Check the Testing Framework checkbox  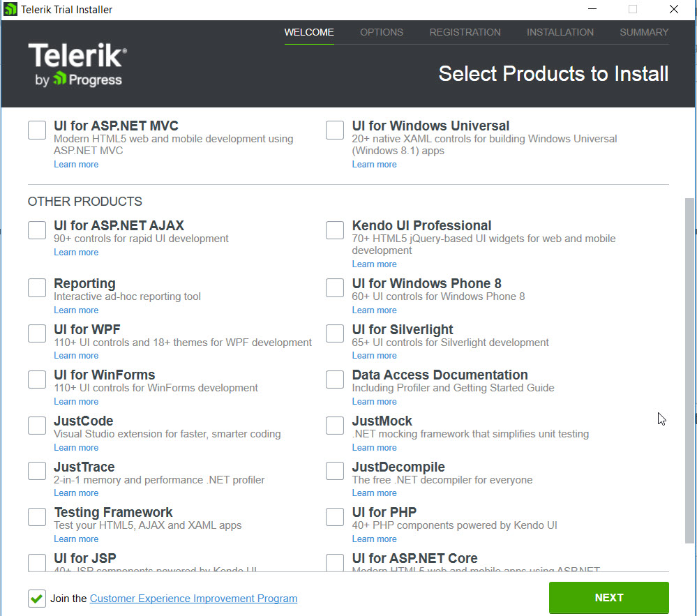37,516
